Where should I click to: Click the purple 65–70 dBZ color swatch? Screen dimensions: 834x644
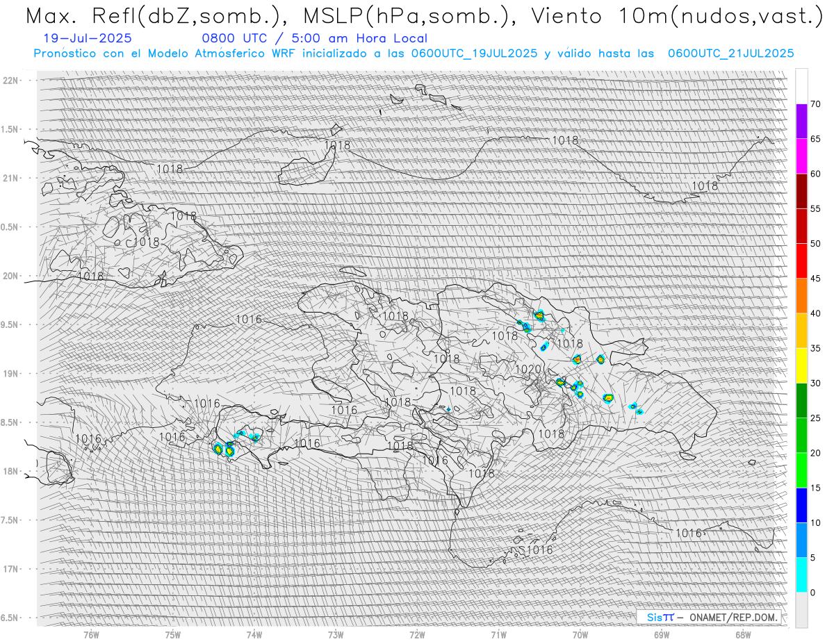point(801,122)
